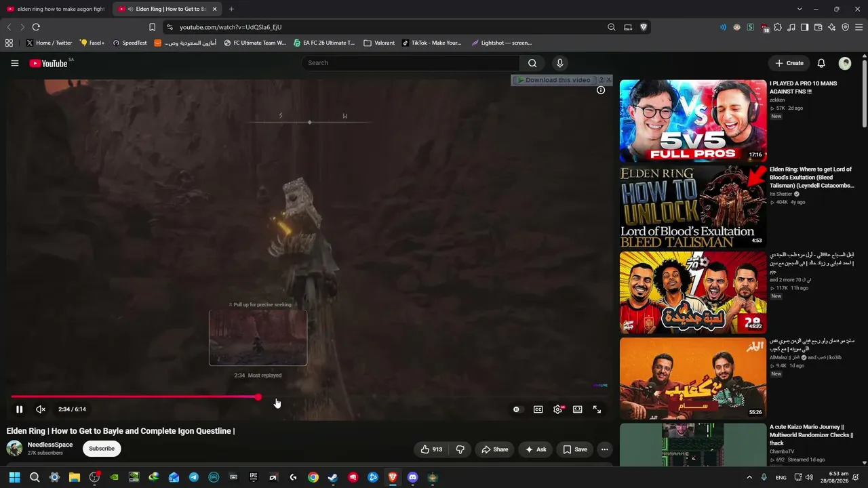
Task: Open the NeedlessSpace channel link
Action: coord(50,445)
